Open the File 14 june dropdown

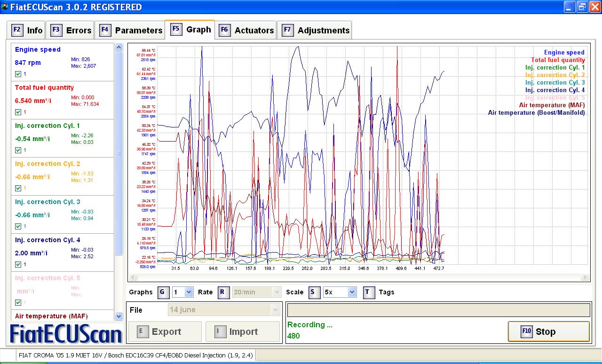(x=224, y=309)
